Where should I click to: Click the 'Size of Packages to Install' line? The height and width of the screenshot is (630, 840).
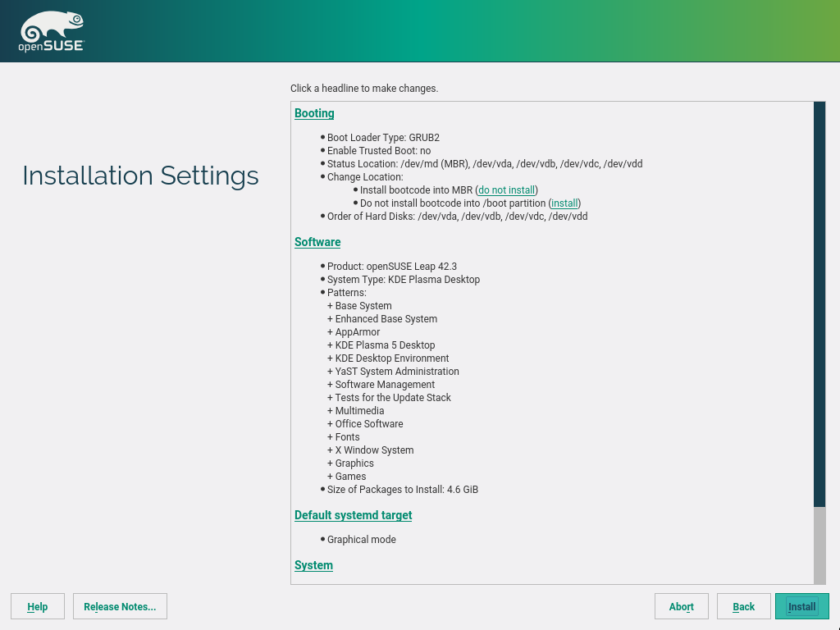pos(402,490)
